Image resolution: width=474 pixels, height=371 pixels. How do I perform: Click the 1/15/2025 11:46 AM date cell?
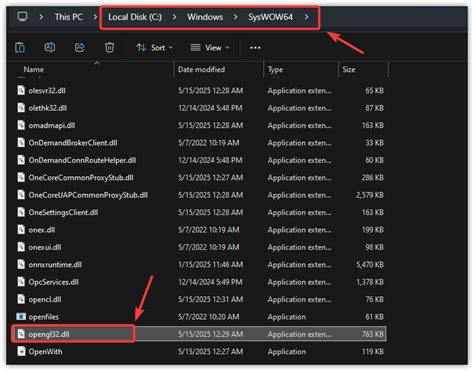[x=210, y=265]
